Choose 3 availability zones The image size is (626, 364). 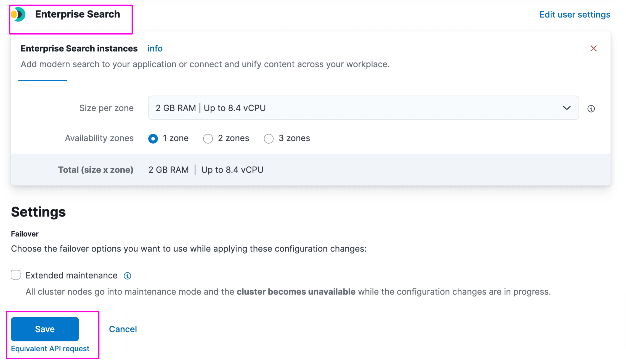pyautogui.click(x=269, y=139)
